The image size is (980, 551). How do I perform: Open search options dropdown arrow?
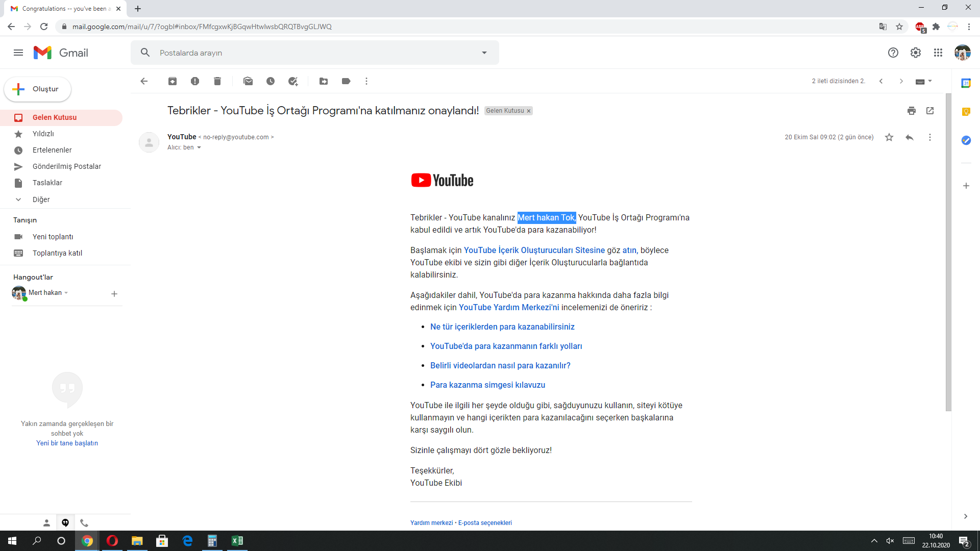click(484, 53)
